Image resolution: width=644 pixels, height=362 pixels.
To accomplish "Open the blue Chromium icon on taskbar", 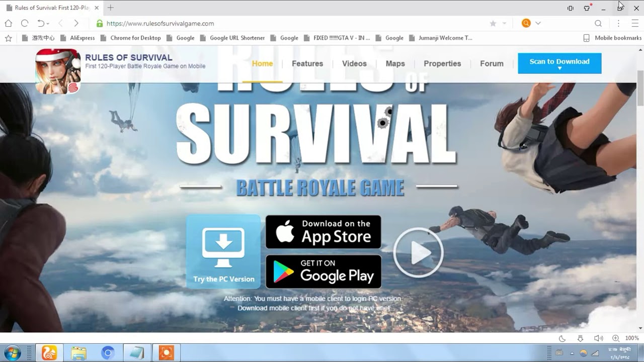I will pos(108,353).
